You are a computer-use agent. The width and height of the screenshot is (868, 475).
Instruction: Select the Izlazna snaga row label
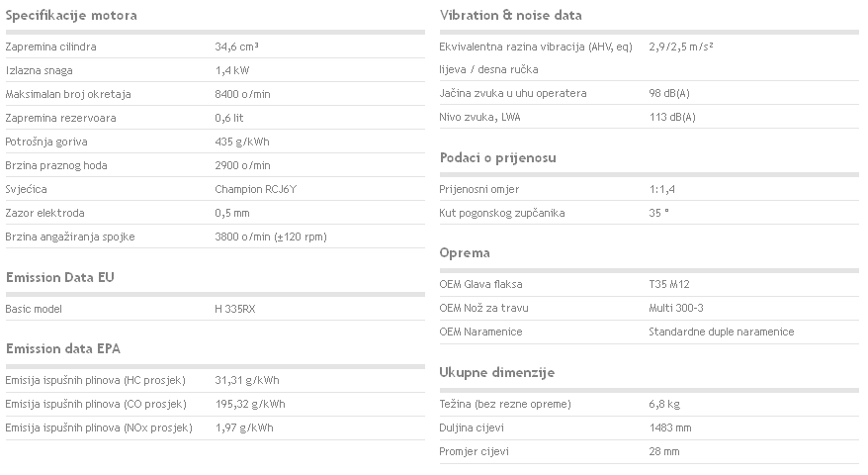pos(39,70)
